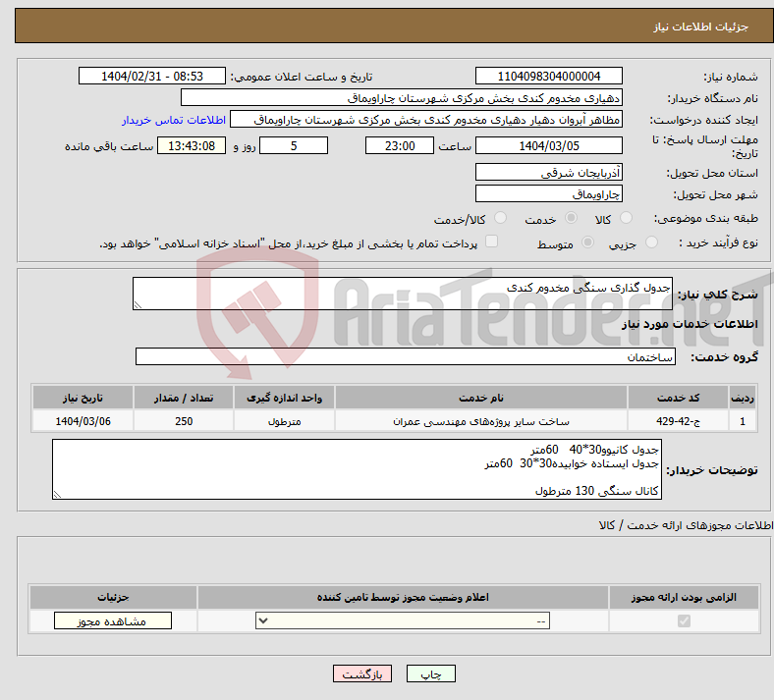The image size is (774, 700).
Task: Click the واحد اندازه گیری column header
Action: [284, 398]
